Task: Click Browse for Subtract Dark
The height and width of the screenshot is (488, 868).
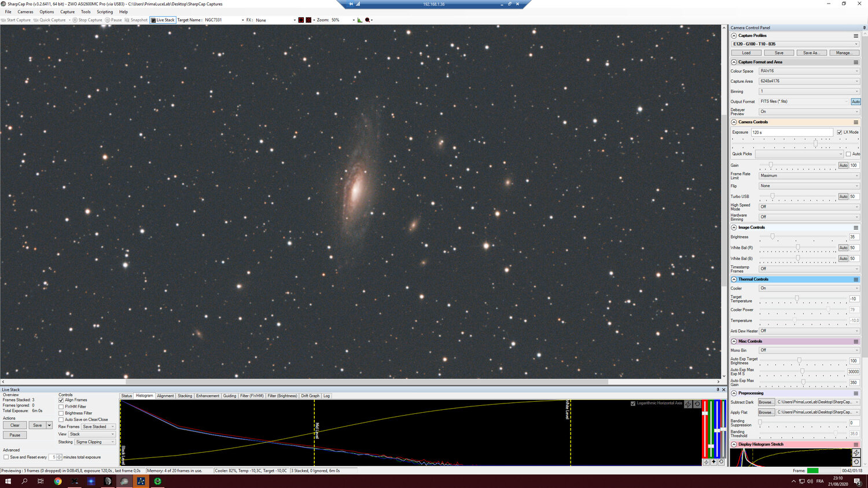Action: click(766, 402)
